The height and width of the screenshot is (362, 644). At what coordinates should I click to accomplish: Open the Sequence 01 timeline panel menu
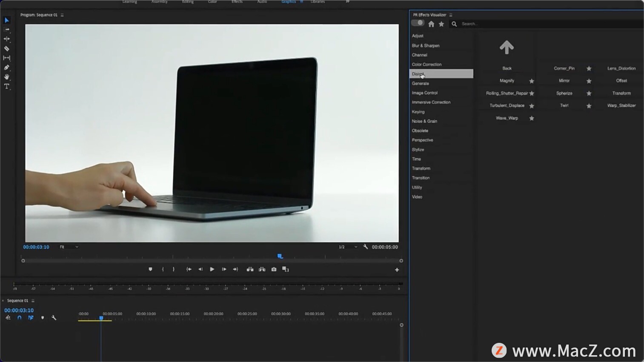pos(33,301)
